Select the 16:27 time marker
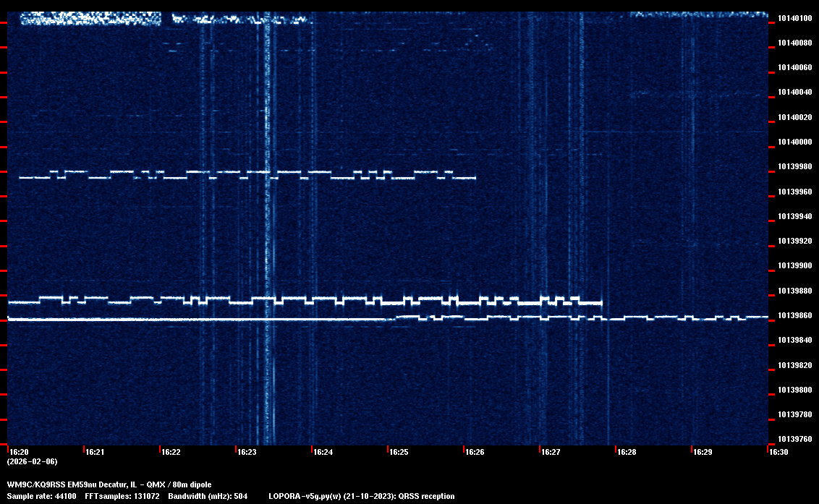The image size is (819, 504). coord(551,452)
